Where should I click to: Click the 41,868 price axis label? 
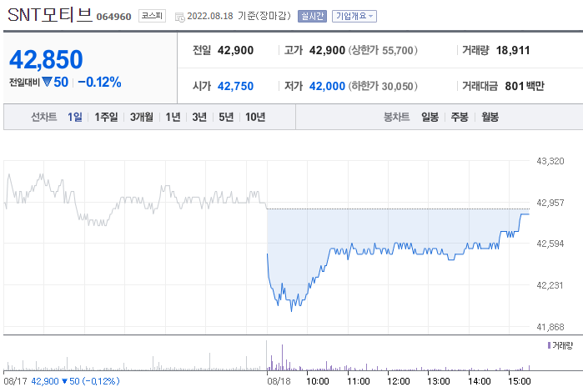point(550,327)
